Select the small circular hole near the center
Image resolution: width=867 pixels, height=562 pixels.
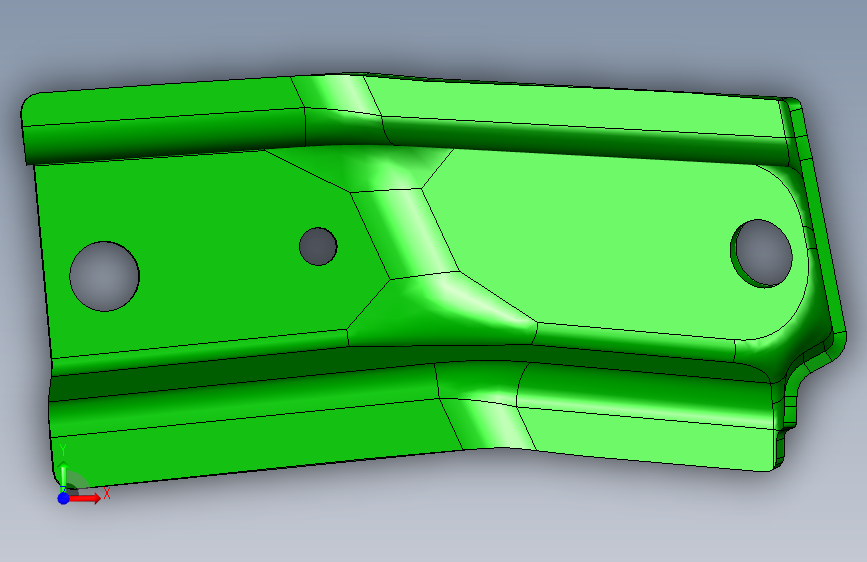[318, 246]
